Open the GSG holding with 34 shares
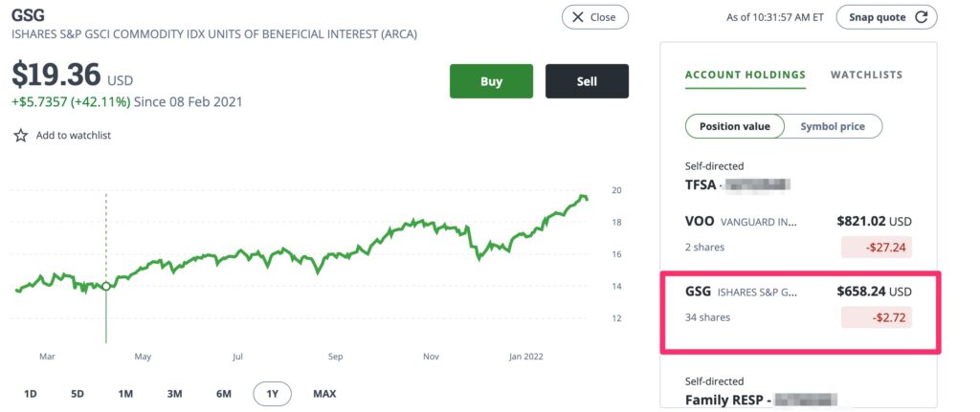980x412 pixels. point(798,305)
